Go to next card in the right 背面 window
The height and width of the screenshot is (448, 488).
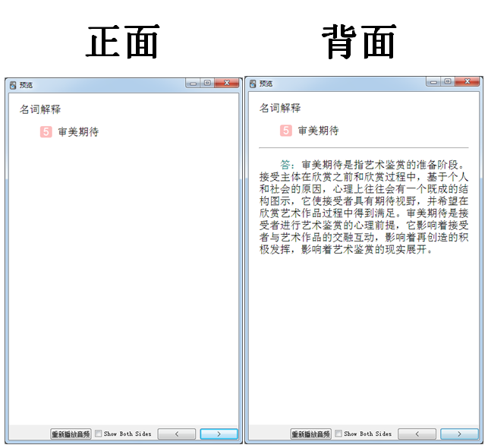[459, 434]
